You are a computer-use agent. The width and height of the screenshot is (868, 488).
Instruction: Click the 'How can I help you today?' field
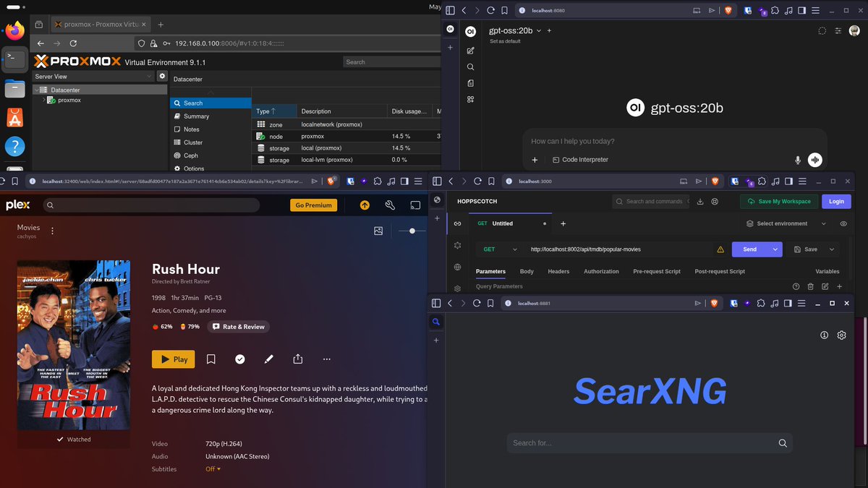[x=674, y=141]
